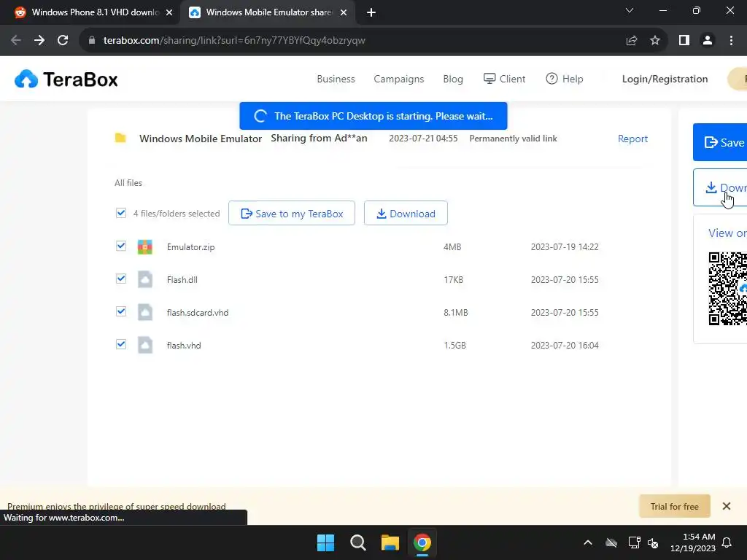Click the network tray icon
Screen dimensions: 747x560
[634, 542]
